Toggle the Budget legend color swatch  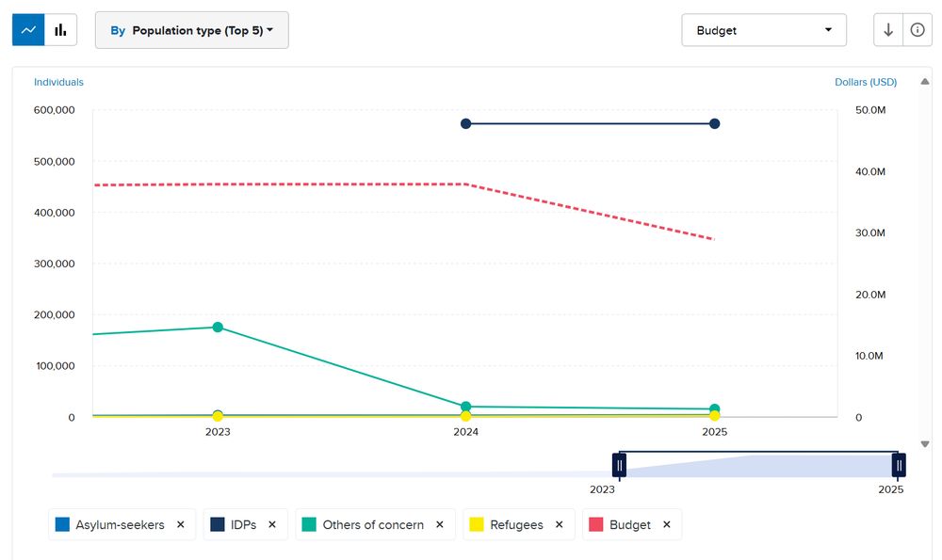595,525
